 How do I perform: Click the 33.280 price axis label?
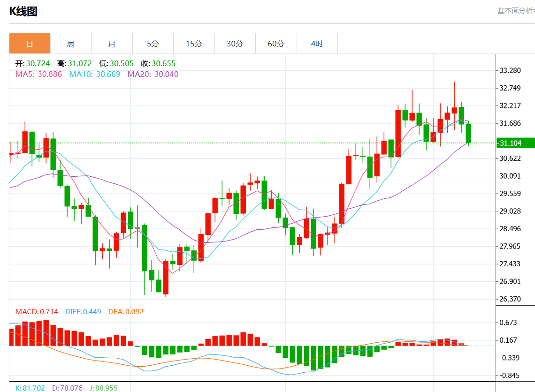pyautogui.click(x=510, y=70)
